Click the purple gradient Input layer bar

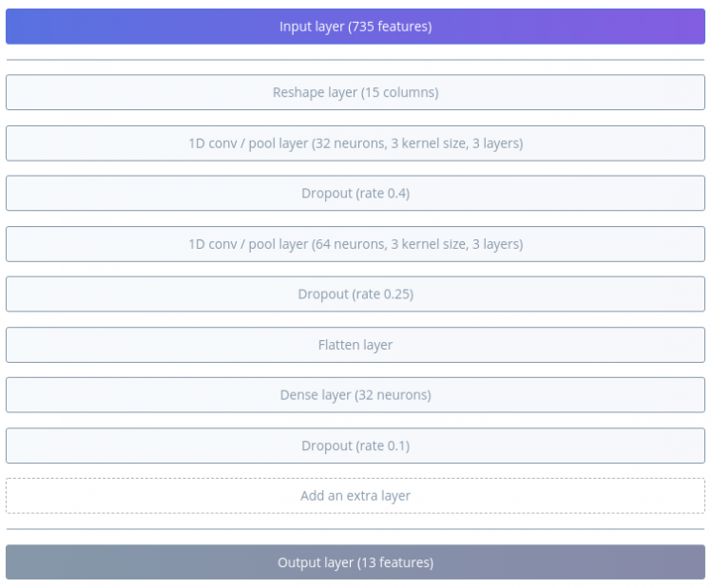pos(570,27)
